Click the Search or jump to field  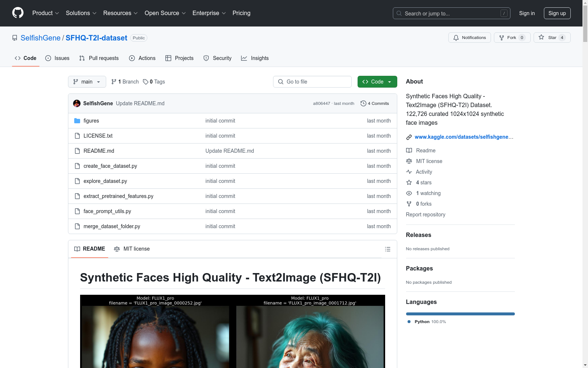[452, 13]
